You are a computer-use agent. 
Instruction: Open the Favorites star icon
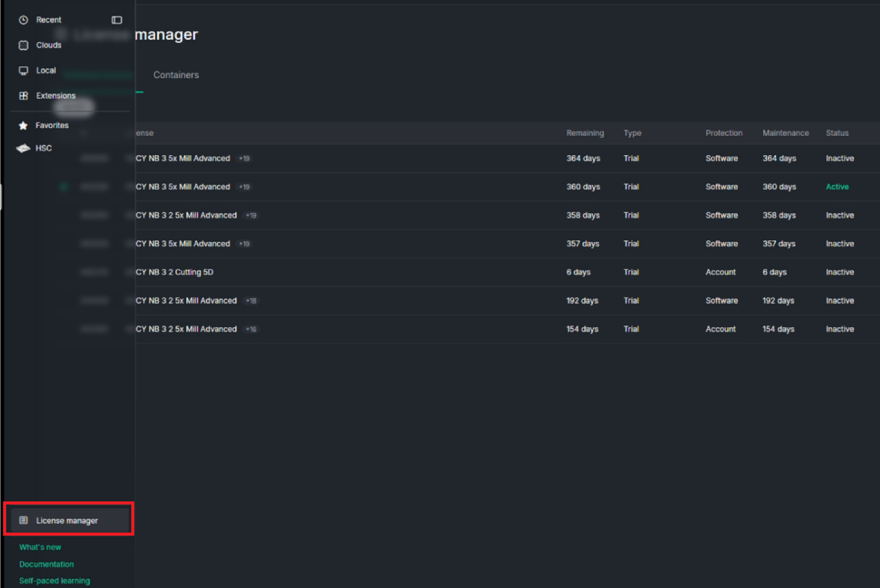pyautogui.click(x=23, y=125)
